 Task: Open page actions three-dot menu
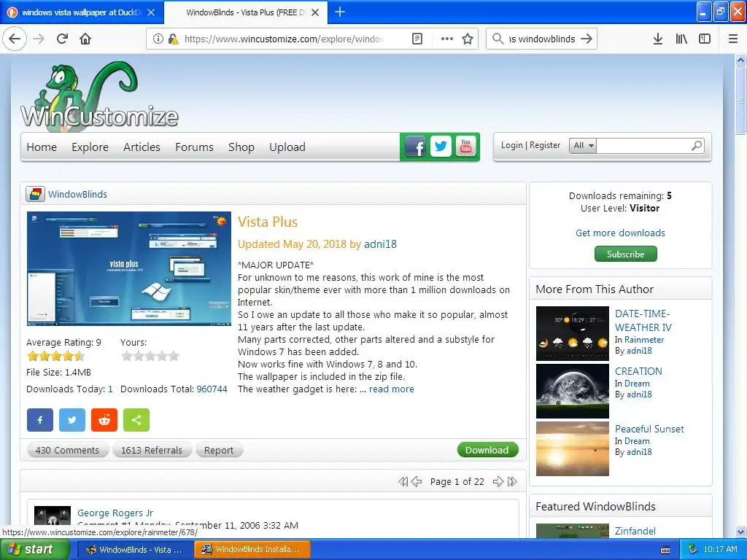coord(447,39)
